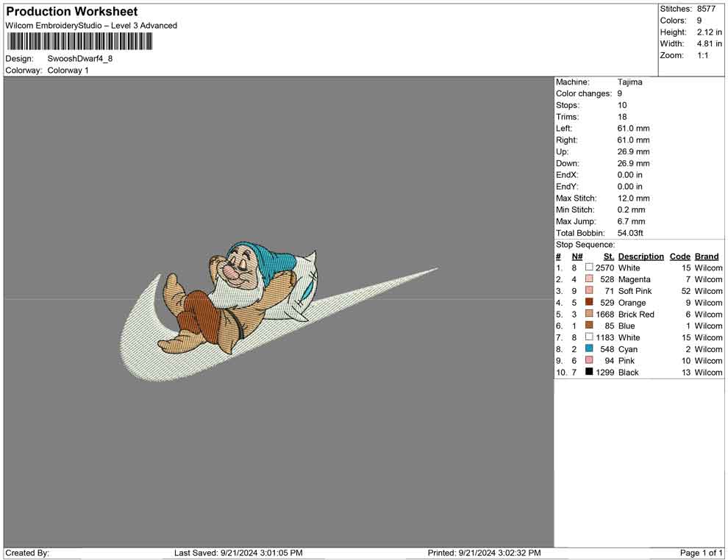
Task: Click the 'Stop Sequence:' label
Action: point(585,245)
